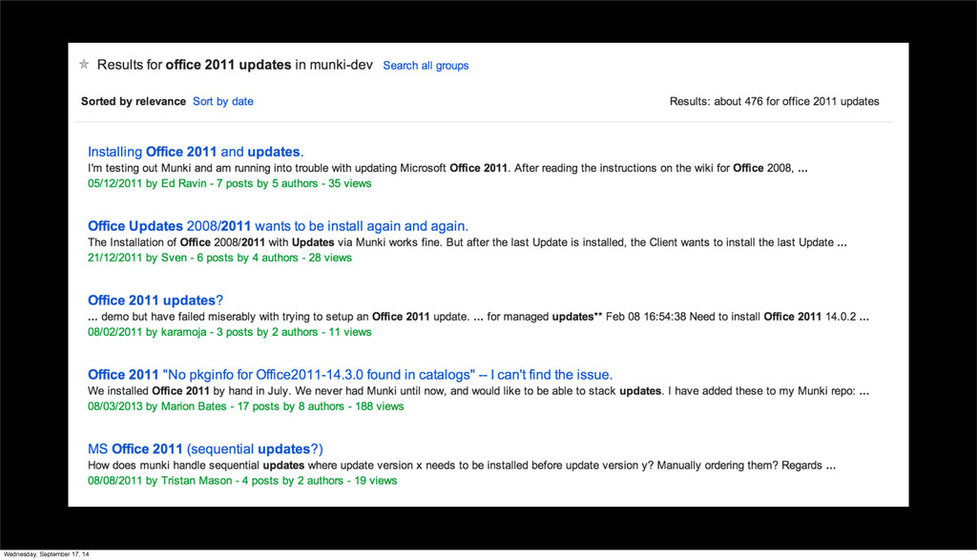Sort the results by date
Image resolution: width=977 pixels, height=560 pixels.
223,101
